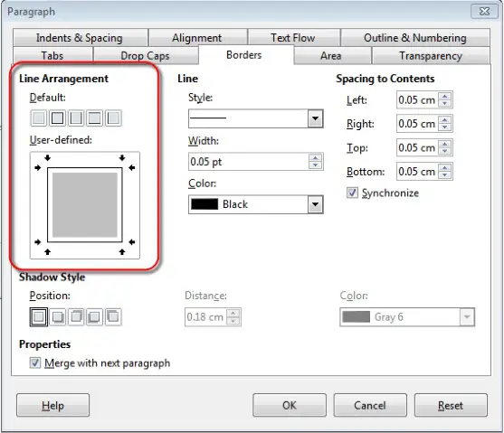Switch to the Indents & Spacing tab
Screen dimensions: 504x433
[80, 38]
